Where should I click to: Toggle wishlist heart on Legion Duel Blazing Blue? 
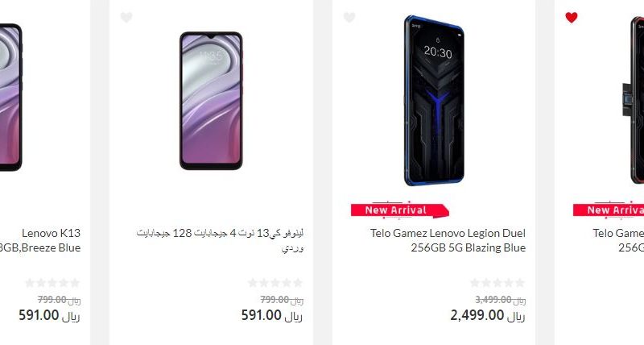349,17
